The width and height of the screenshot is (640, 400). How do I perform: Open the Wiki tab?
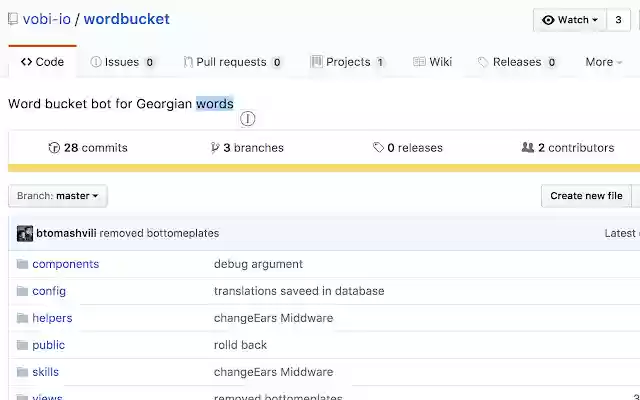[432, 62]
